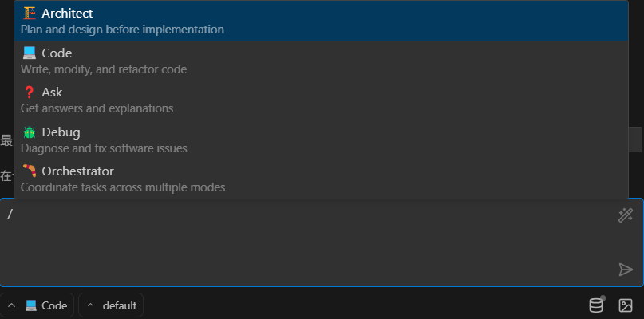Click the Architect crane icon

(x=30, y=13)
